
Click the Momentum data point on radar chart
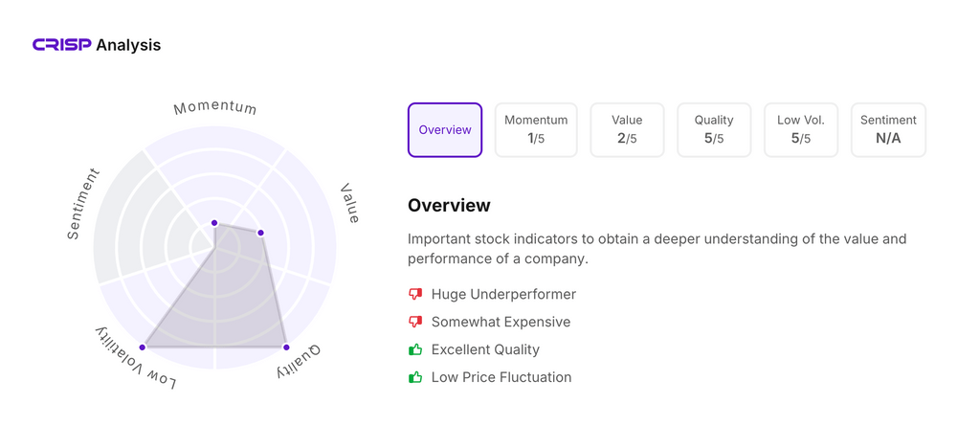[x=214, y=223]
